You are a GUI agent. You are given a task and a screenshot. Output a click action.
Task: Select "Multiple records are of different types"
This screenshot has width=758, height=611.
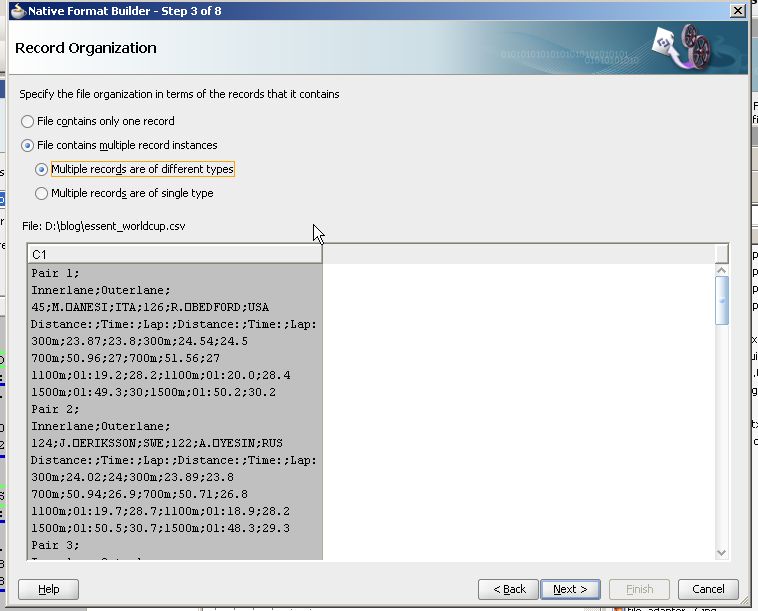click(41, 169)
